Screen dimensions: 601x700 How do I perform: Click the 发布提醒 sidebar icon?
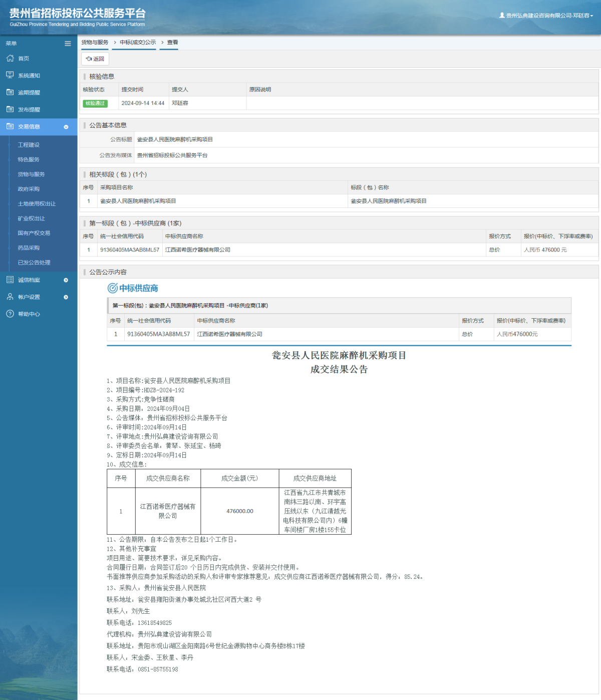10,109
